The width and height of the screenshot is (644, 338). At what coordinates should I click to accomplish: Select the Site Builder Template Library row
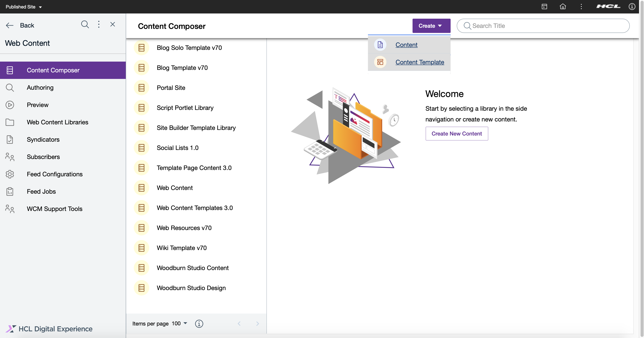(x=196, y=128)
